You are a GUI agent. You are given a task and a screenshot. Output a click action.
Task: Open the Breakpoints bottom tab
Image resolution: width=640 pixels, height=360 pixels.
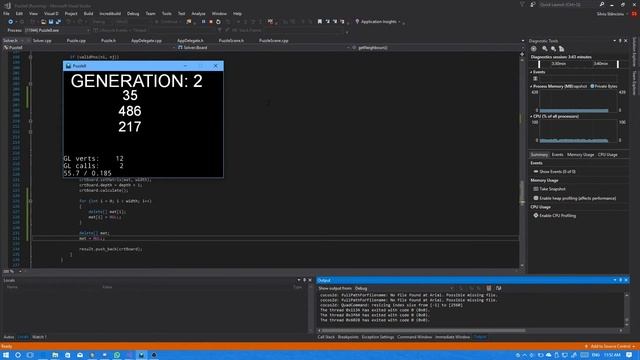(x=348, y=337)
